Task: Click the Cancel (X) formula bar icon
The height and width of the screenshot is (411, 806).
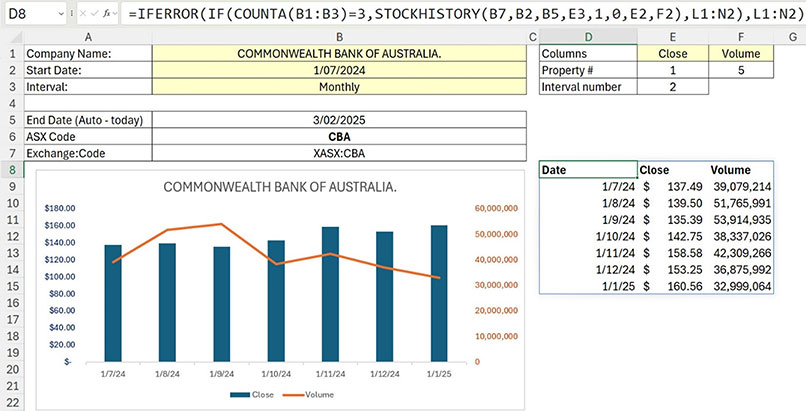Action: (x=82, y=14)
